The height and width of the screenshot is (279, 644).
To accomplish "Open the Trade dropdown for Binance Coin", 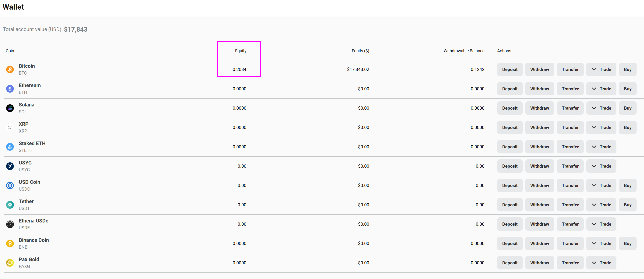I will tap(601, 244).
